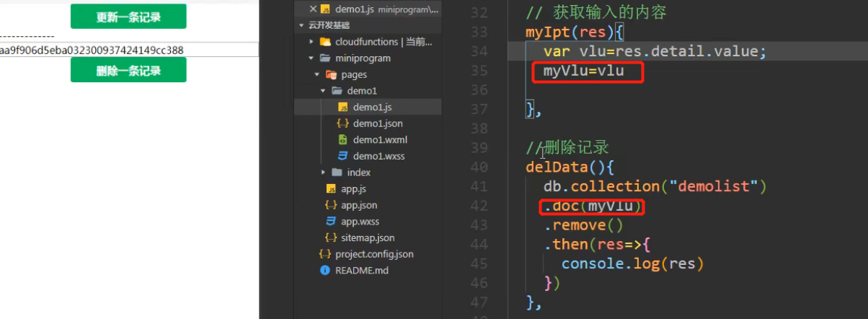The image size is (868, 319).
Task: Click the green 更新一条记录 button
Action: [x=128, y=17]
